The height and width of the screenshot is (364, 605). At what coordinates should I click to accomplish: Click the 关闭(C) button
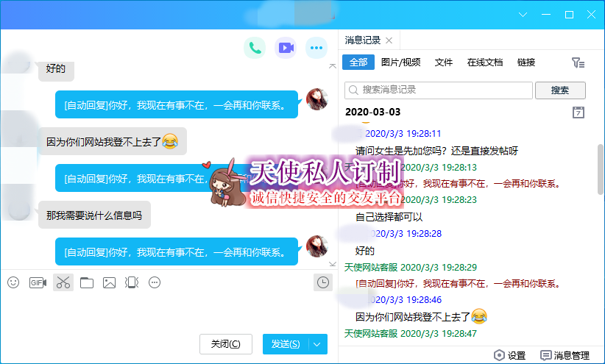coord(225,344)
